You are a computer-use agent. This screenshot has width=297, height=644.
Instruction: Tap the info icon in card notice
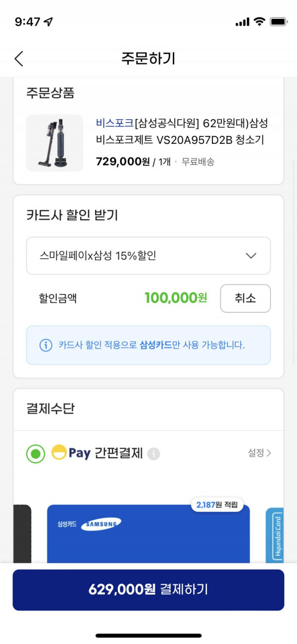pyautogui.click(x=46, y=345)
